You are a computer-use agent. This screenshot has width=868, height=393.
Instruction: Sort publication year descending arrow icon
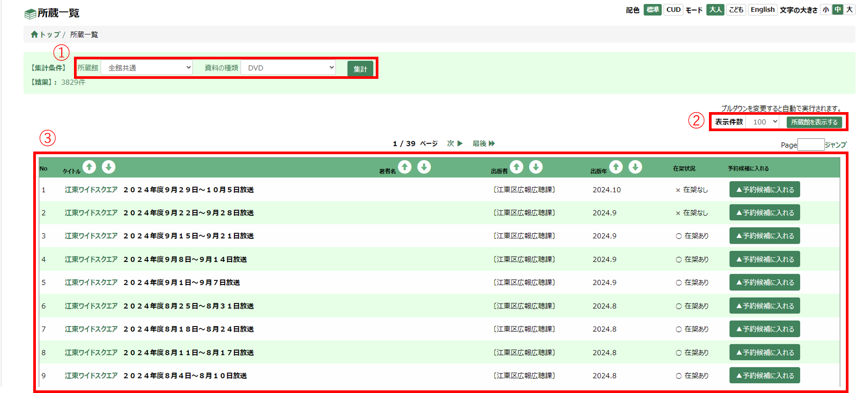pyautogui.click(x=635, y=167)
